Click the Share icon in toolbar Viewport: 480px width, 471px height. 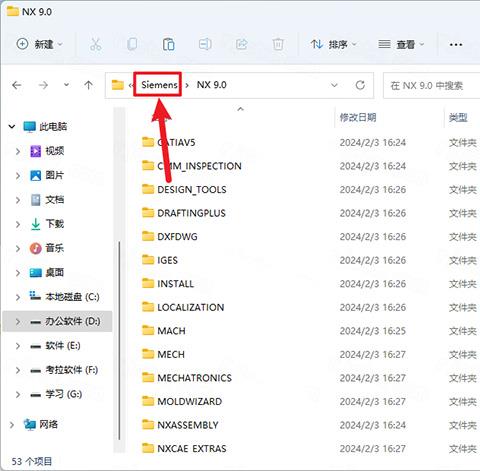(241, 44)
